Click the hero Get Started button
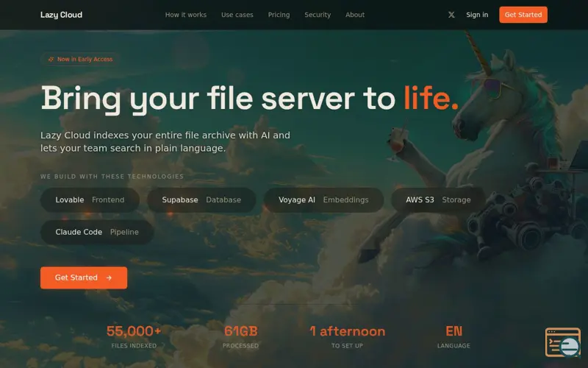Viewport: 588px width, 368px height. tap(84, 278)
